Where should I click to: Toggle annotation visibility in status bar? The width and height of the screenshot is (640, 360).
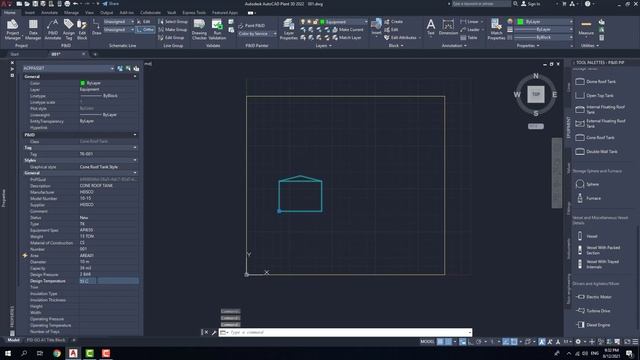[x=542, y=342]
